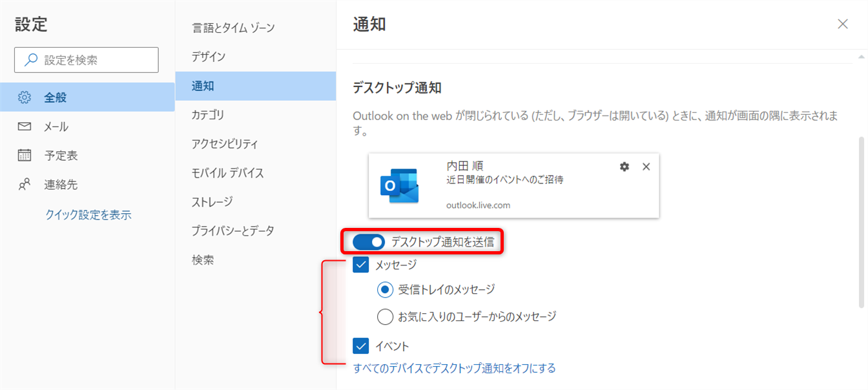Click the people icon for 連絡先
The height and width of the screenshot is (390, 868).
25,185
